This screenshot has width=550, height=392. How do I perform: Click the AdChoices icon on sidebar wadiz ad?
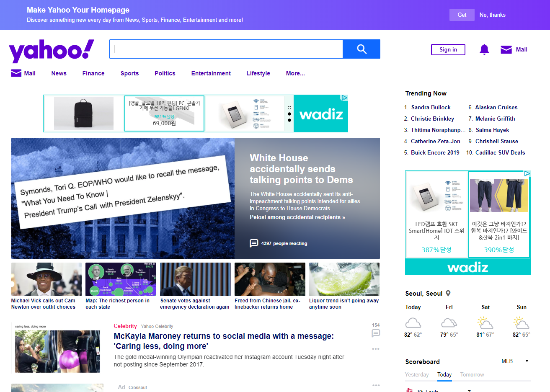527,173
